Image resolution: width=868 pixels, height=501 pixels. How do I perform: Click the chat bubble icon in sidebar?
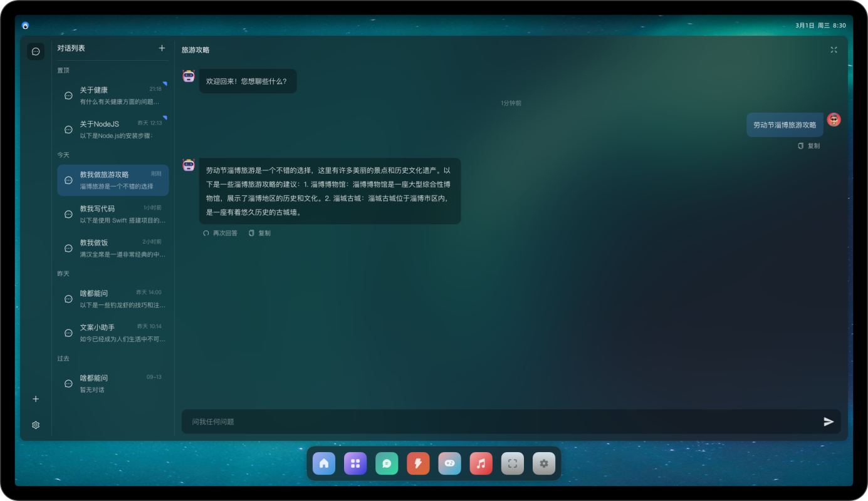coord(36,51)
